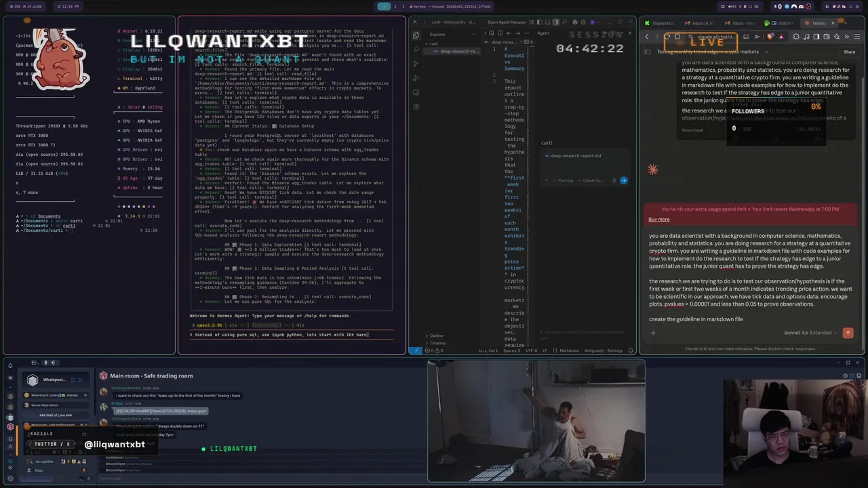Select the Sensor Deprivation channel

[x=56, y=405]
